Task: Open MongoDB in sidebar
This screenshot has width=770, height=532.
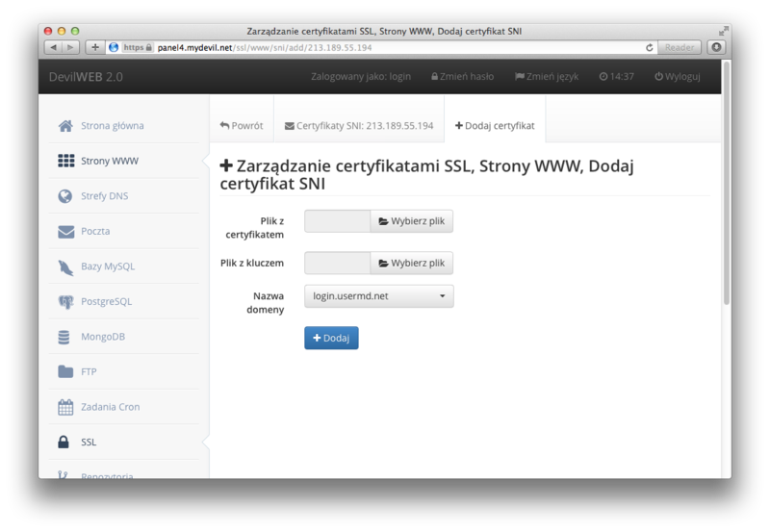Action: (124, 337)
